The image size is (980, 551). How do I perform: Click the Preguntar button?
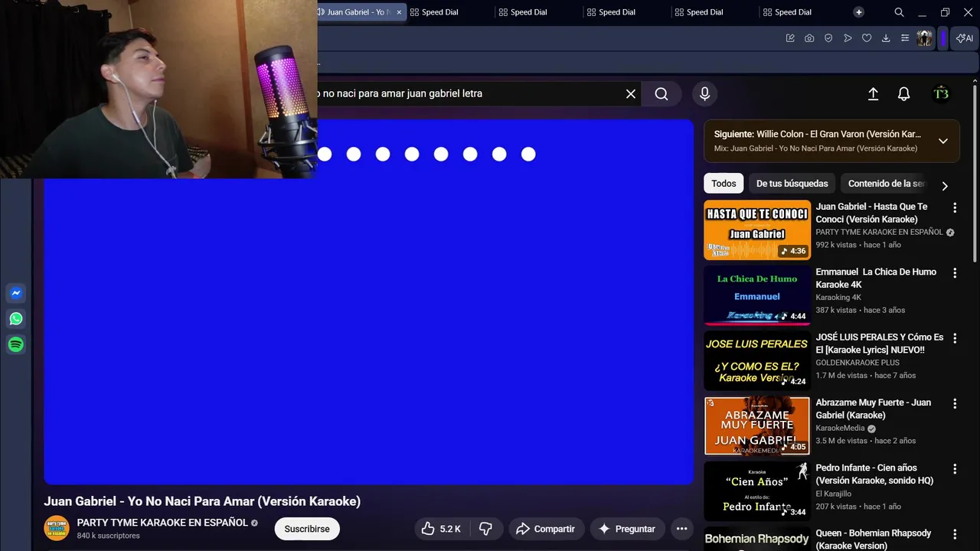pos(627,529)
